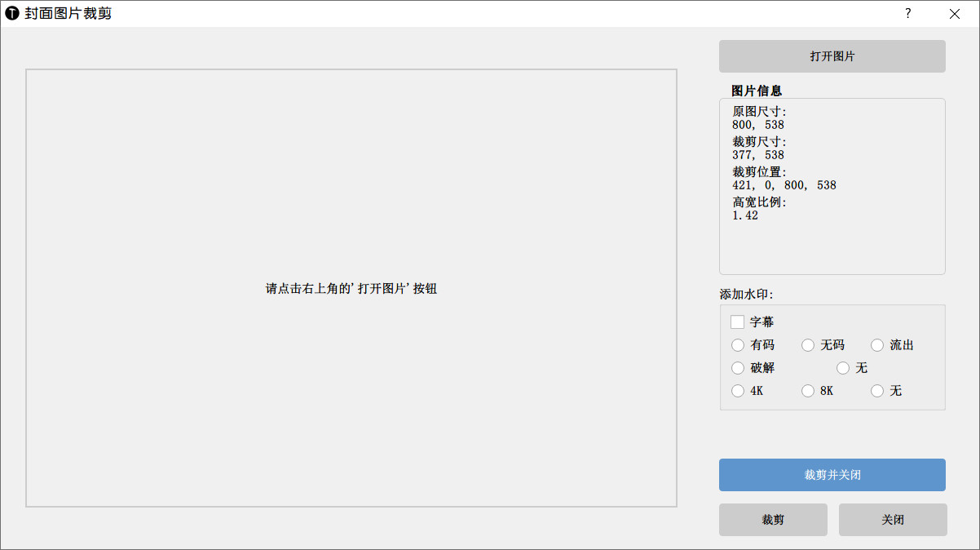
Task: Click the crop size value 377, 538
Action: [x=758, y=155]
